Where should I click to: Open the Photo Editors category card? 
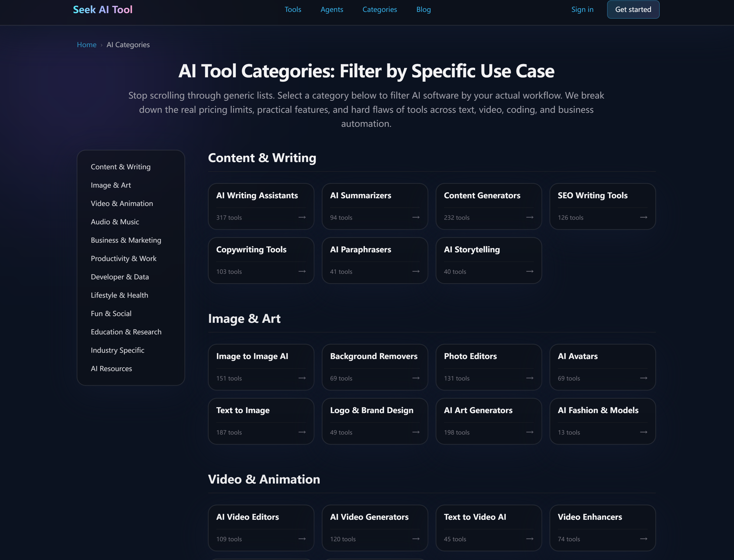[489, 367]
